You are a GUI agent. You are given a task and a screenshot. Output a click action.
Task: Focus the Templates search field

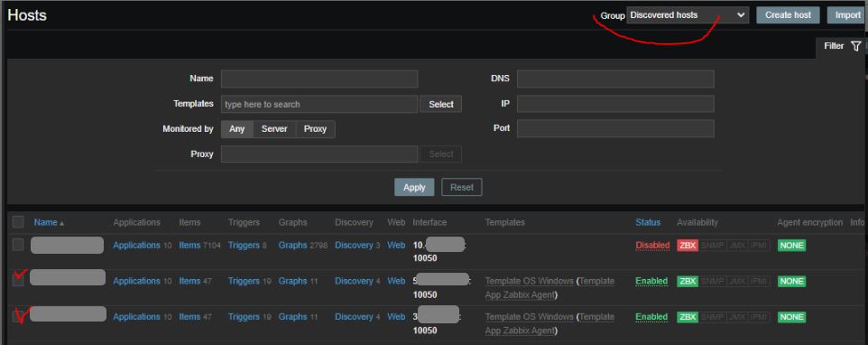[x=319, y=104]
